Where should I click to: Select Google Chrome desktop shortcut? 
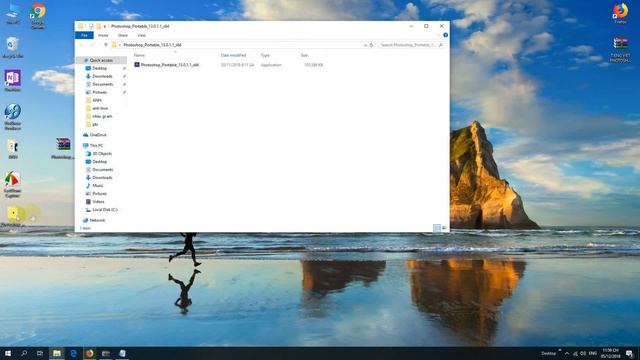38,15
